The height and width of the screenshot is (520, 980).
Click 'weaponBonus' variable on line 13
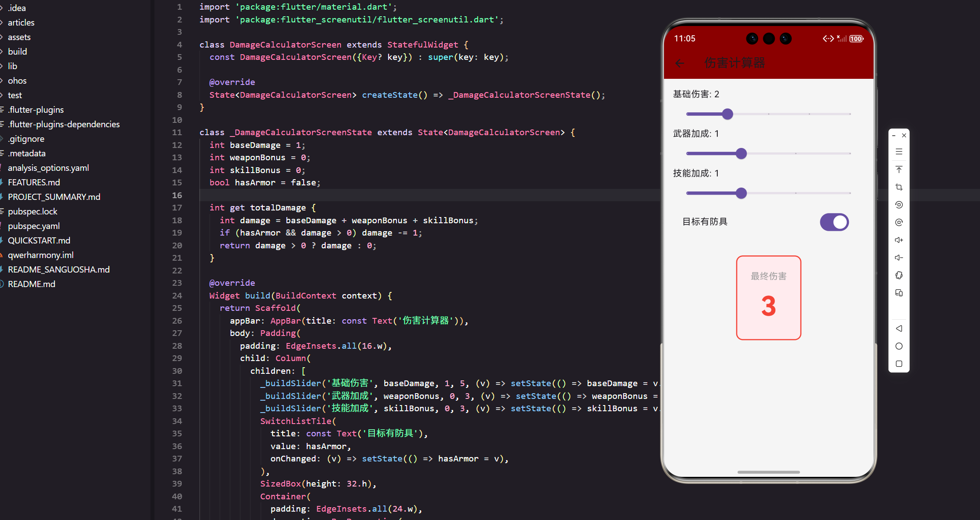point(257,158)
